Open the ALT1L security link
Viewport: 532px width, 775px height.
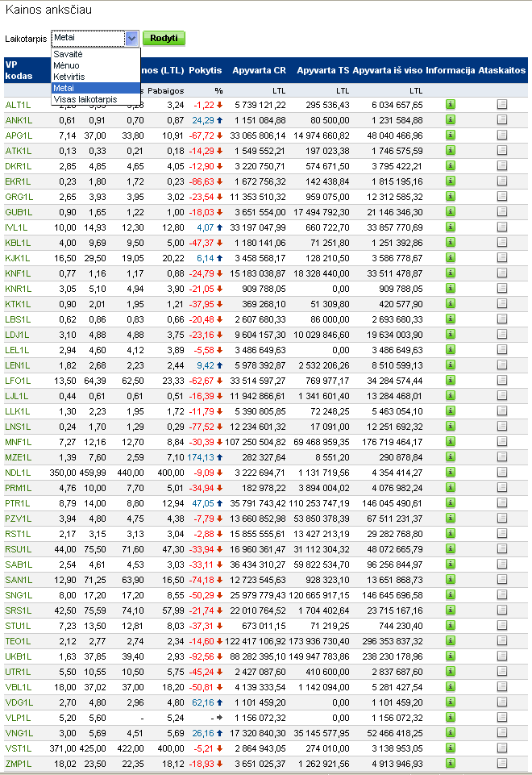(x=18, y=105)
